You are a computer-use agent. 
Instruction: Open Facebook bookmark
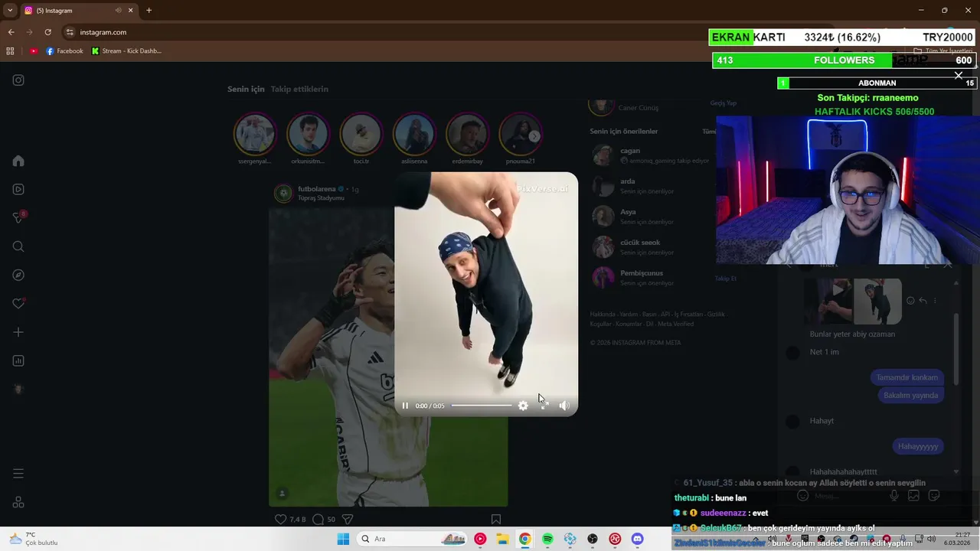tap(64, 51)
